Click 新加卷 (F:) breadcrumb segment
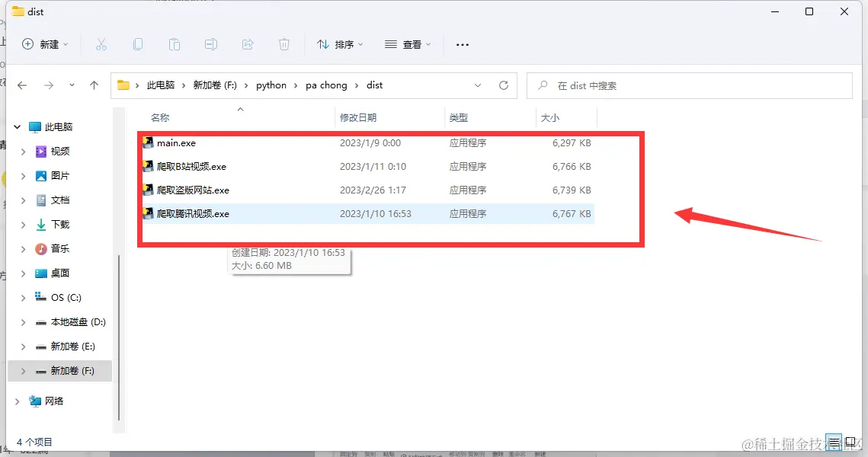868x457 pixels. pyautogui.click(x=215, y=85)
